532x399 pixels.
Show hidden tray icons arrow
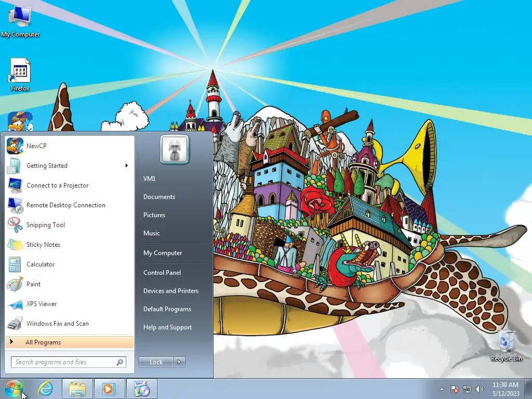(x=442, y=389)
